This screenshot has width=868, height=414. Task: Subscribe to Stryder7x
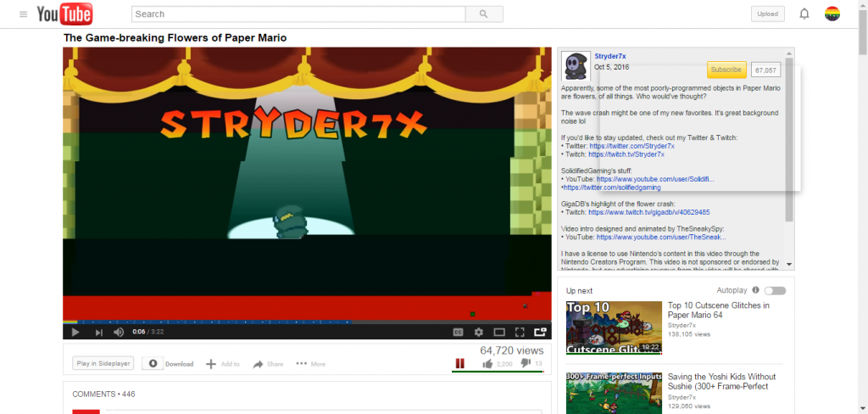coord(726,70)
